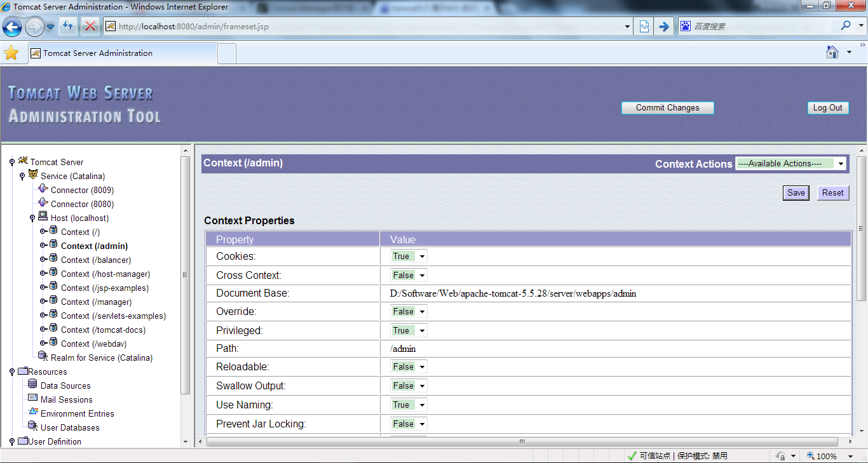868x463 pixels.
Task: Click the Connector (8080) plug icon
Action: coord(43,203)
